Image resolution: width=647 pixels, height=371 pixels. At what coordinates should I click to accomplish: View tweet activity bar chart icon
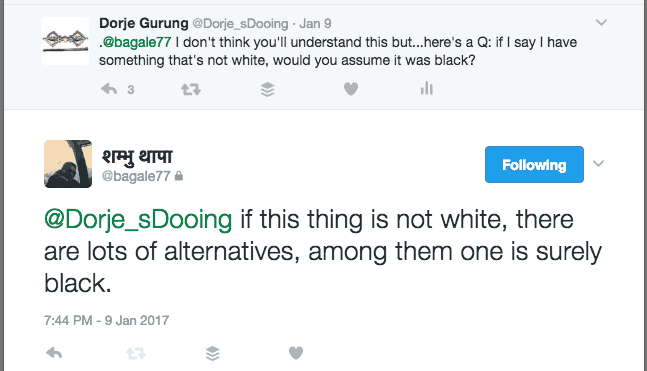(427, 88)
